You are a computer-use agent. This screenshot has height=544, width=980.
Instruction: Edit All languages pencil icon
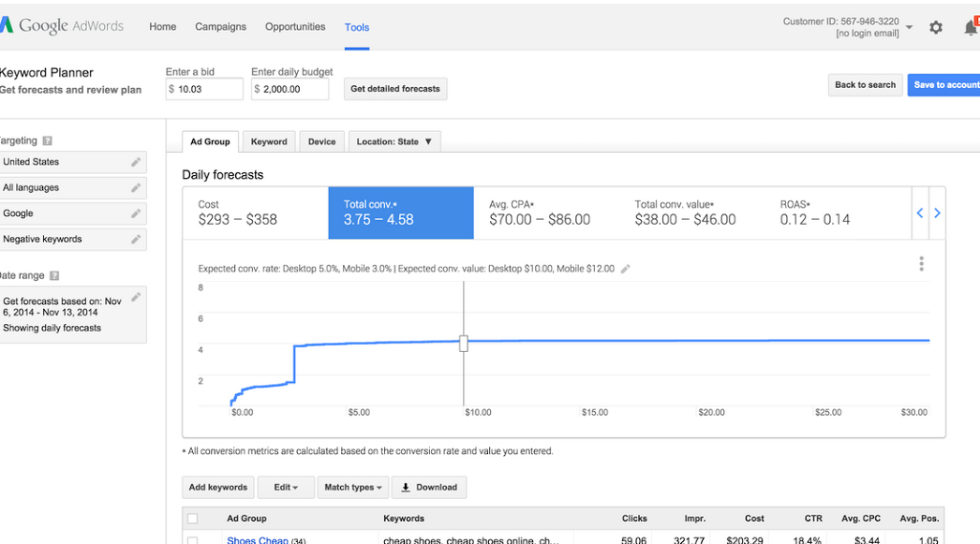pos(136,188)
